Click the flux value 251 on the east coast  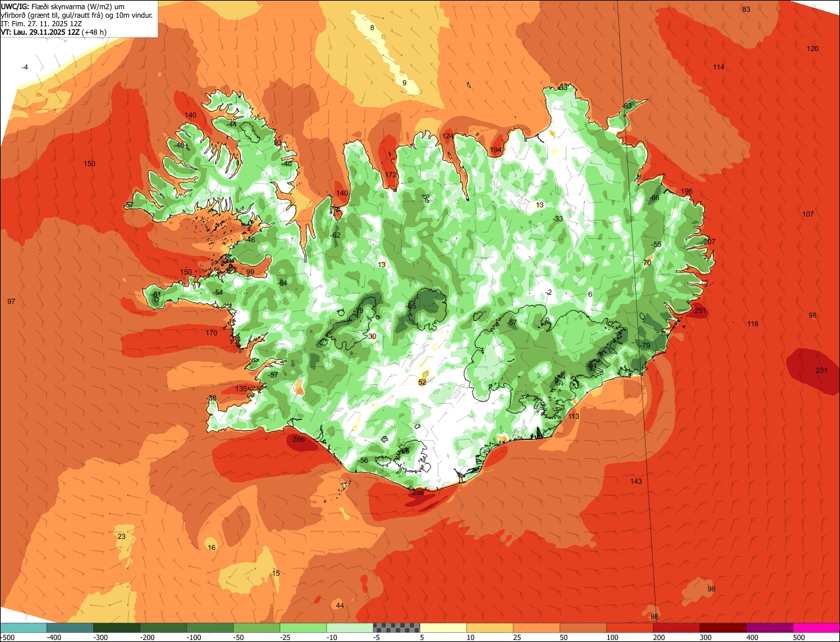(x=700, y=310)
